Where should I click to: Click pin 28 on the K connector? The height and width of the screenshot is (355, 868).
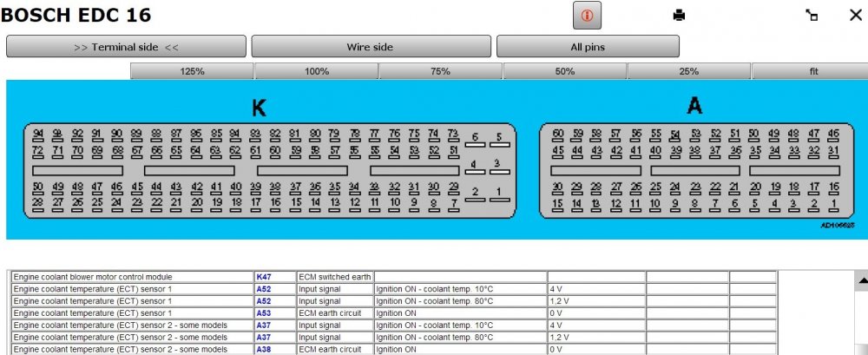point(37,204)
